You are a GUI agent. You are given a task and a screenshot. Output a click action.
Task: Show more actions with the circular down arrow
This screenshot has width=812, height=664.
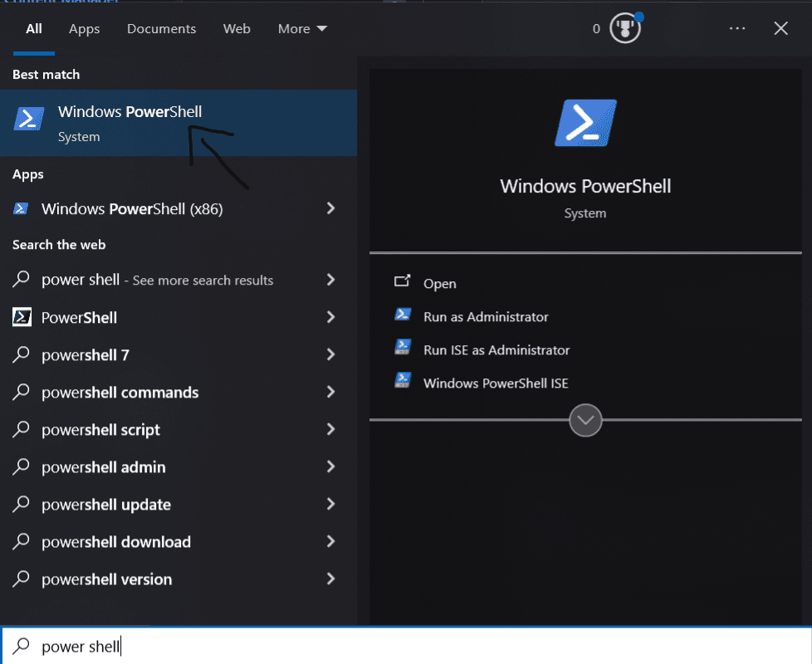pyautogui.click(x=585, y=420)
